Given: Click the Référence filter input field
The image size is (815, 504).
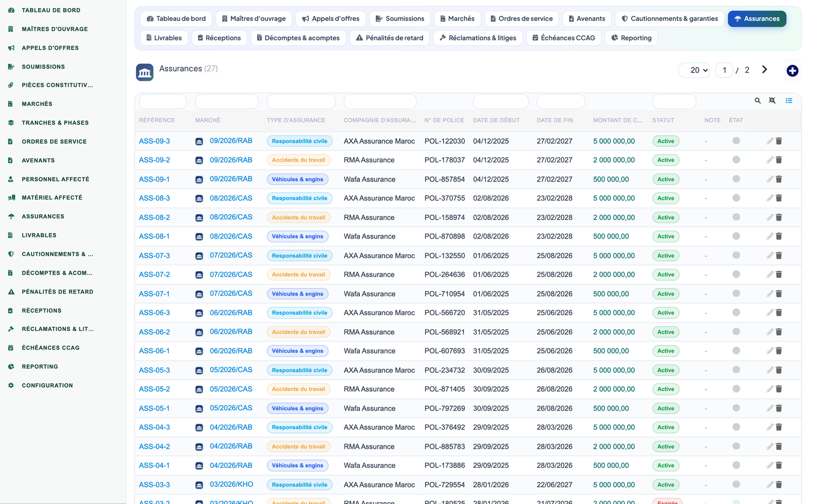Looking at the screenshot, I should [163, 101].
